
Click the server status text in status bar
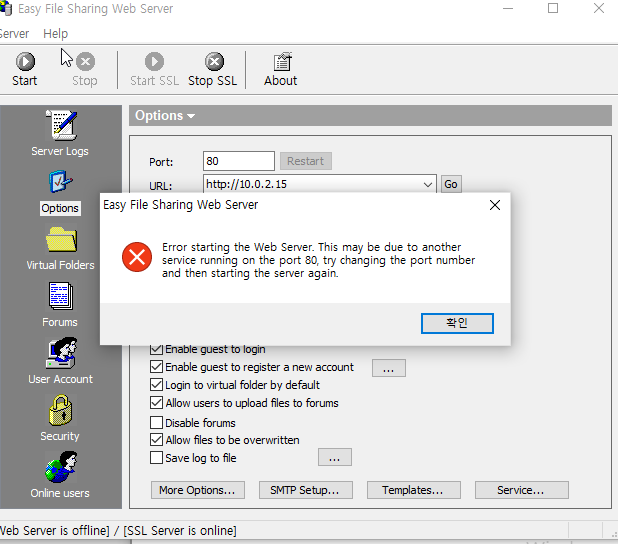tap(118, 531)
